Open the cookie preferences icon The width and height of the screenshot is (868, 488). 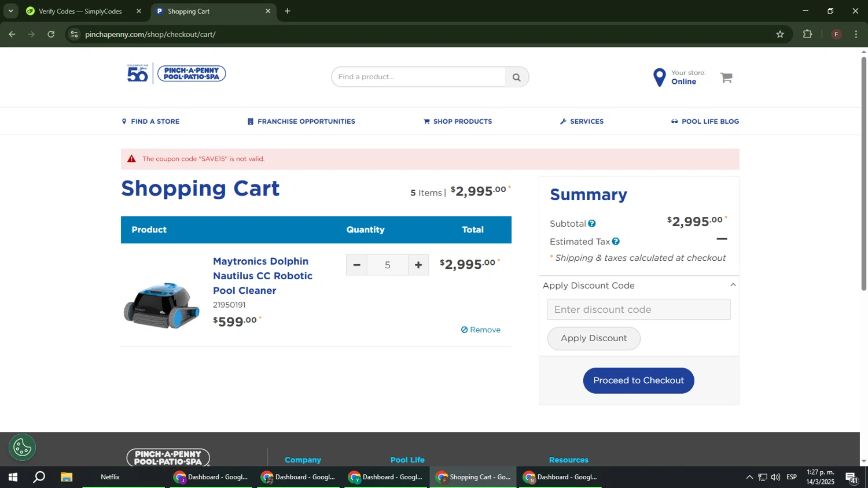pos(23,448)
